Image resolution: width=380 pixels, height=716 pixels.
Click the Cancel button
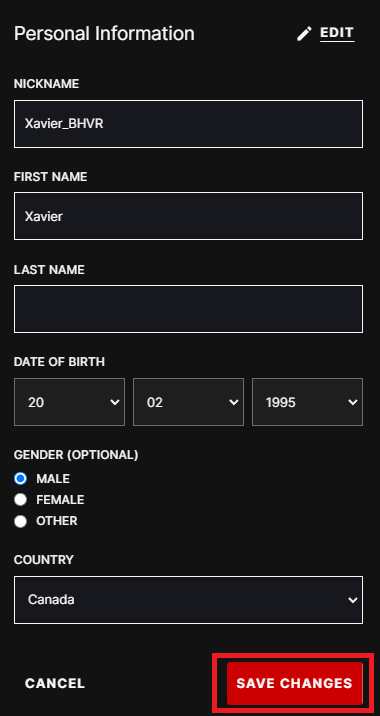point(55,683)
